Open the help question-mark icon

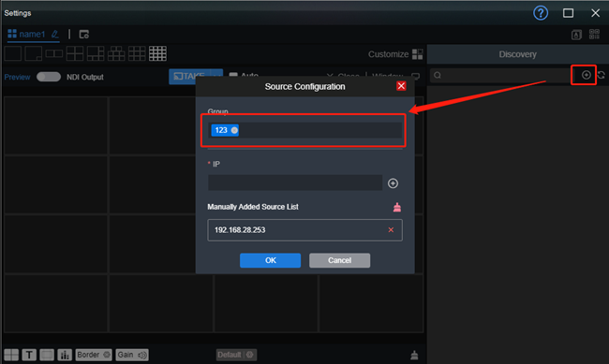click(x=541, y=13)
